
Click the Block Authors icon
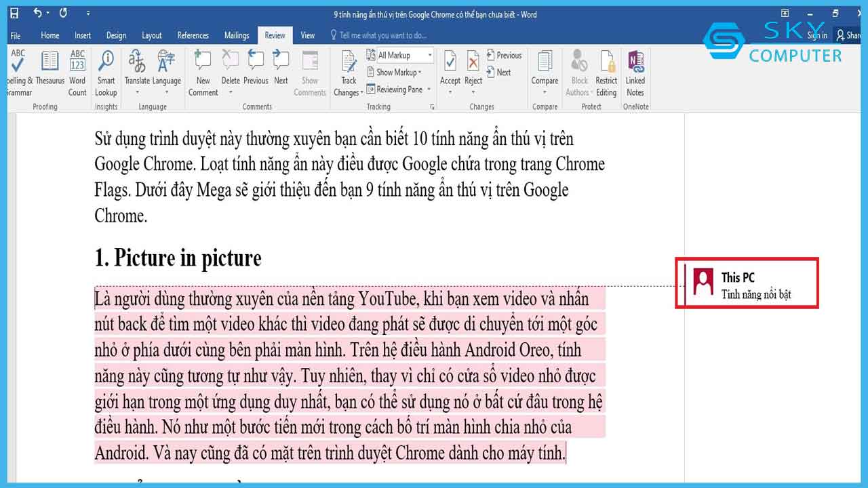579,61
